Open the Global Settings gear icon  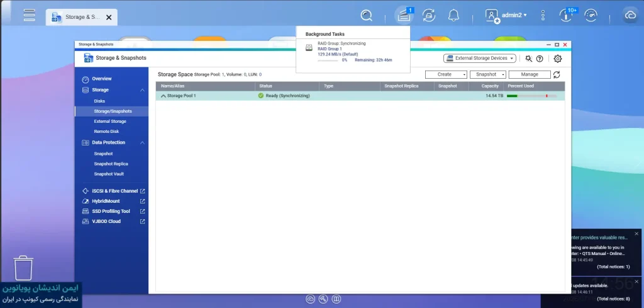pyautogui.click(x=558, y=59)
